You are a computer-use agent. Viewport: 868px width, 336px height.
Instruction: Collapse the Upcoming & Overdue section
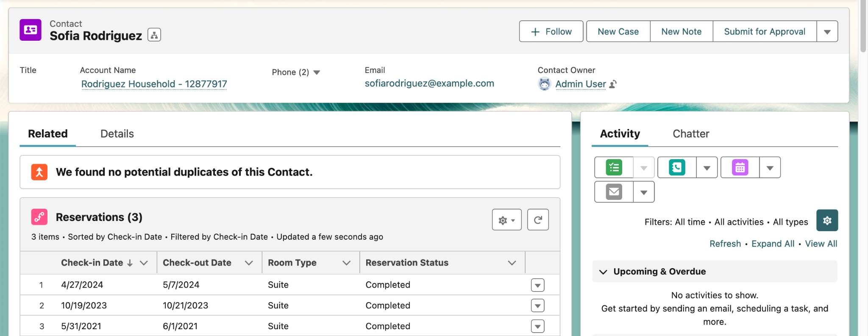(603, 272)
